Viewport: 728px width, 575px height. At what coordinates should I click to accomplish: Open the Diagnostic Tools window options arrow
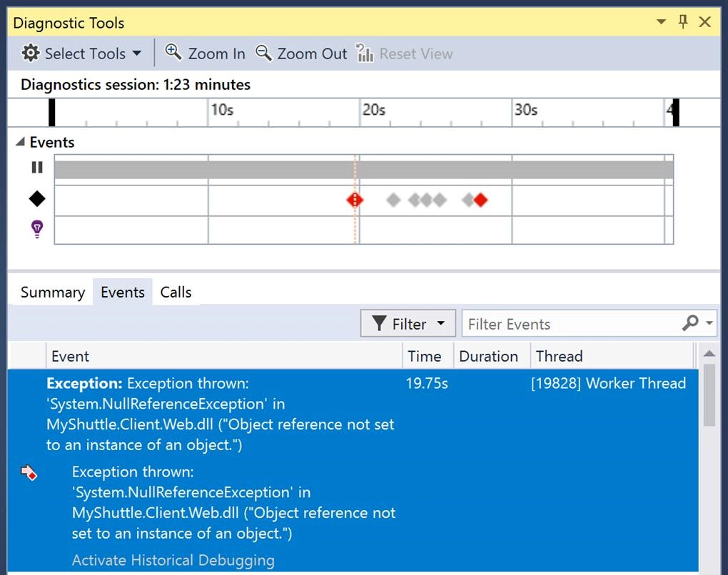tap(661, 22)
